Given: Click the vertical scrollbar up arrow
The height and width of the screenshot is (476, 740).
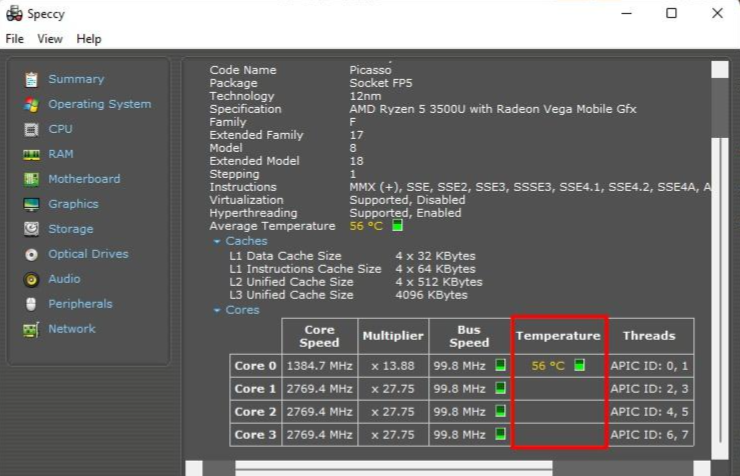Looking at the screenshot, I should click(720, 69).
